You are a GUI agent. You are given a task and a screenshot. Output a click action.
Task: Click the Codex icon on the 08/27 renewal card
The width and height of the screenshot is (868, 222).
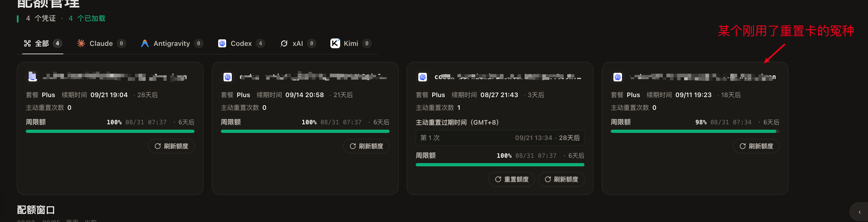pyautogui.click(x=422, y=77)
